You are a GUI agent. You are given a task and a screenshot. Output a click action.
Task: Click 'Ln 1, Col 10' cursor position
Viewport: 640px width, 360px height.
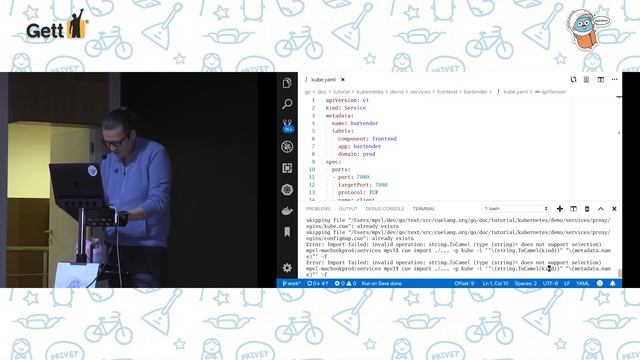coord(496,283)
